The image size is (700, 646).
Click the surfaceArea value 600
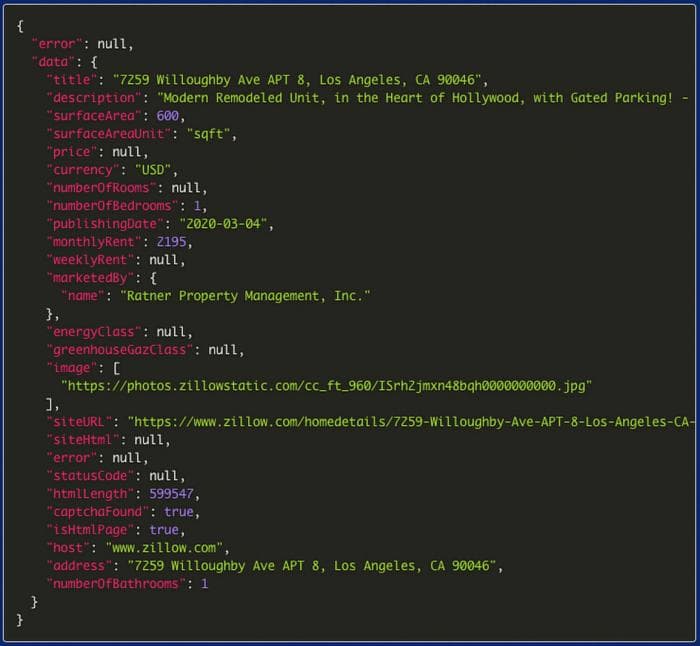pos(169,116)
